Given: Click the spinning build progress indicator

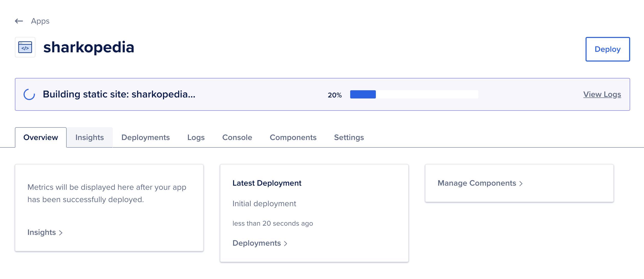Looking at the screenshot, I should (x=29, y=94).
